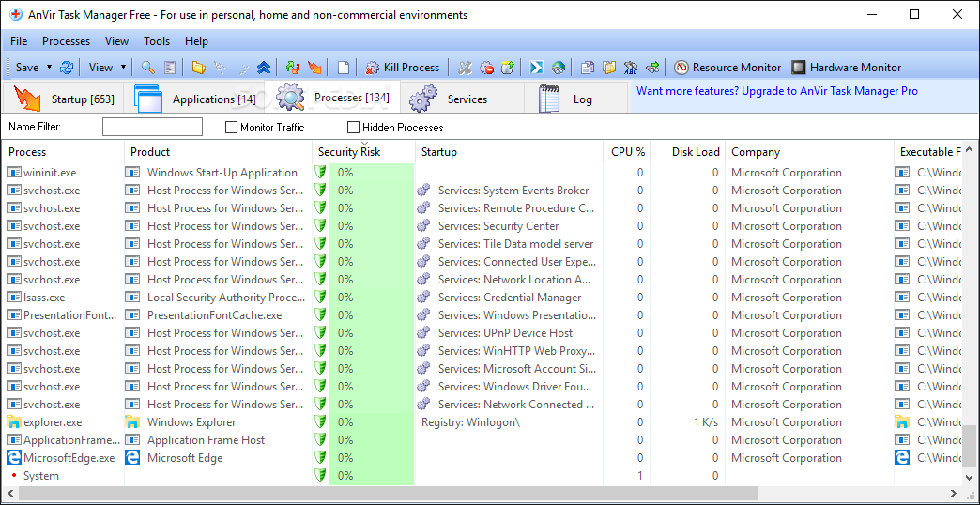Click the gear icon beside Services: Credential Manager
The image size is (980, 505).
click(423, 298)
